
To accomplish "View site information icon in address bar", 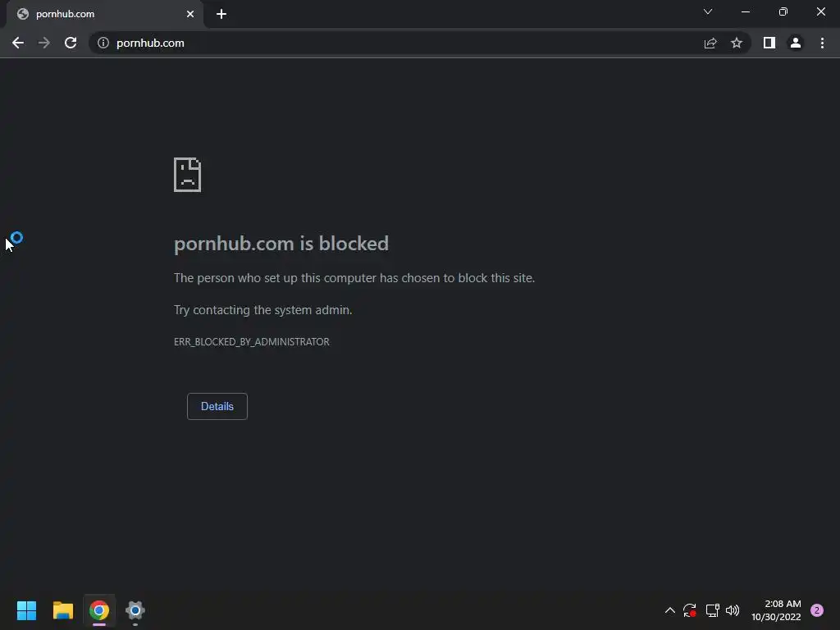I will pos(103,43).
